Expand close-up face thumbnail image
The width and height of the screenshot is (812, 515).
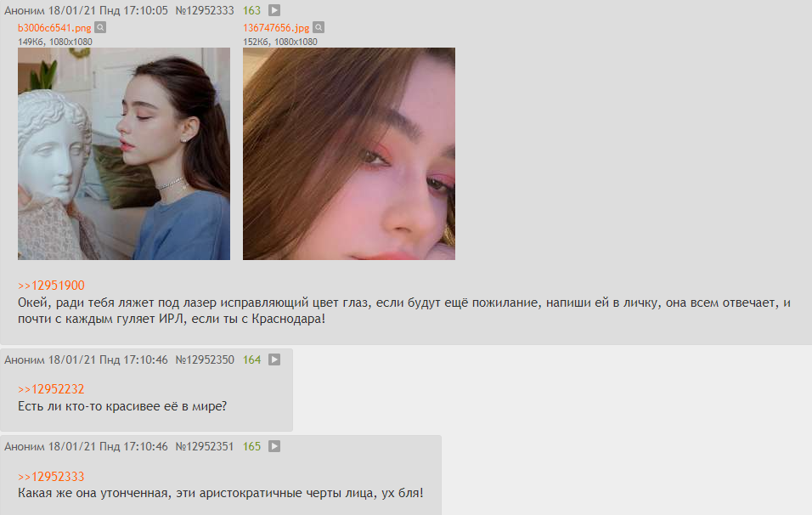(349, 154)
